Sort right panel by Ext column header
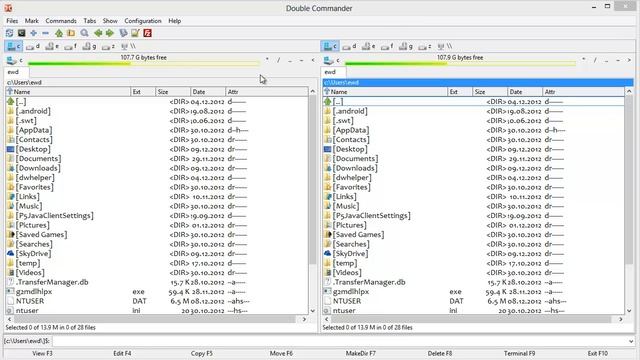640x360 pixels. 460,92
